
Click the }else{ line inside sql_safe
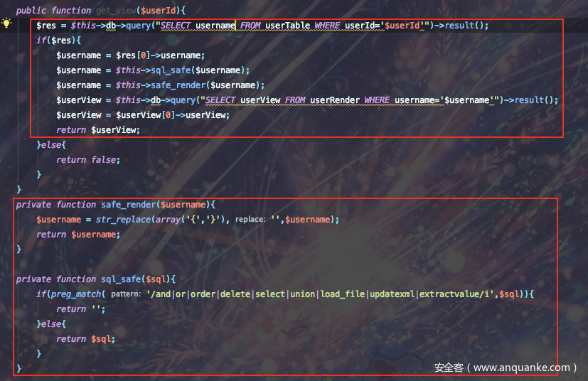pos(51,324)
